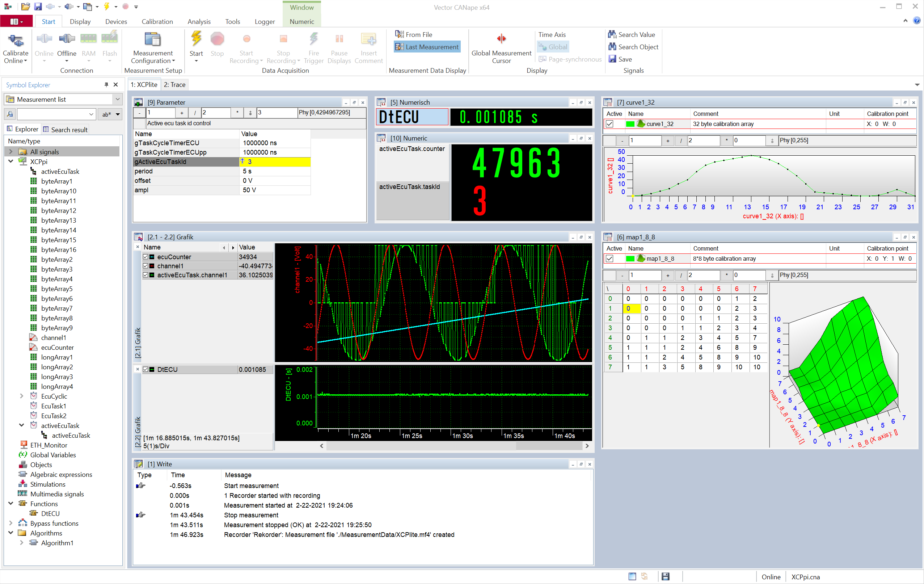Uncheck the ecuCounter signal checkbox
The image size is (924, 584).
(146, 257)
